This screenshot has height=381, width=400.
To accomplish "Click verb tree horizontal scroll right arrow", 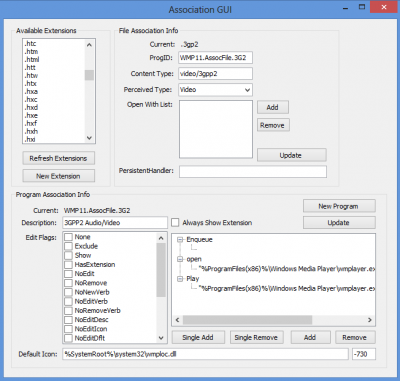I will (370, 320).
